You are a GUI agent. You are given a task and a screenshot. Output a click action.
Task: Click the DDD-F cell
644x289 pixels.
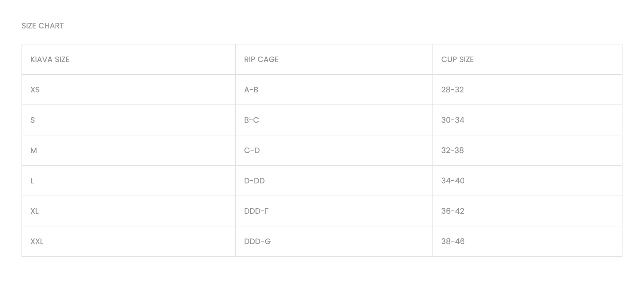click(x=256, y=211)
